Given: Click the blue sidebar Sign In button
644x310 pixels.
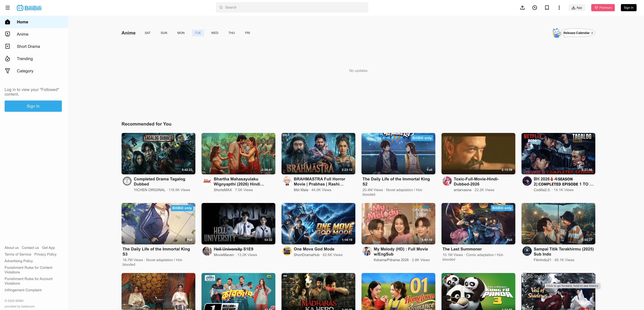Looking at the screenshot, I should click(33, 106).
